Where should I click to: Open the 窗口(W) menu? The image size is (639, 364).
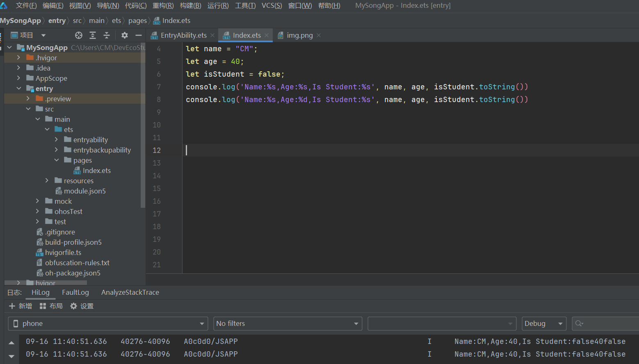300,6
